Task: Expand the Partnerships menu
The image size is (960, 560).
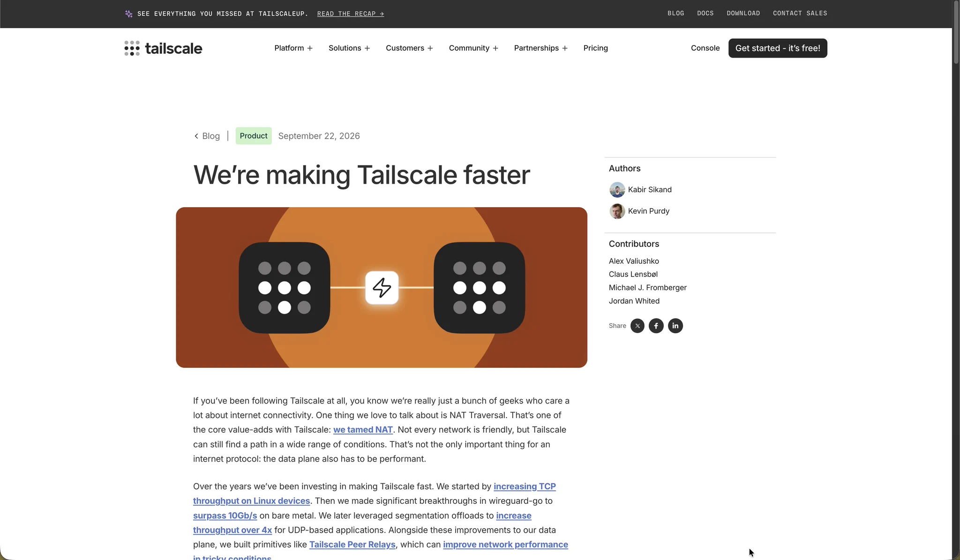Action: pos(541,48)
